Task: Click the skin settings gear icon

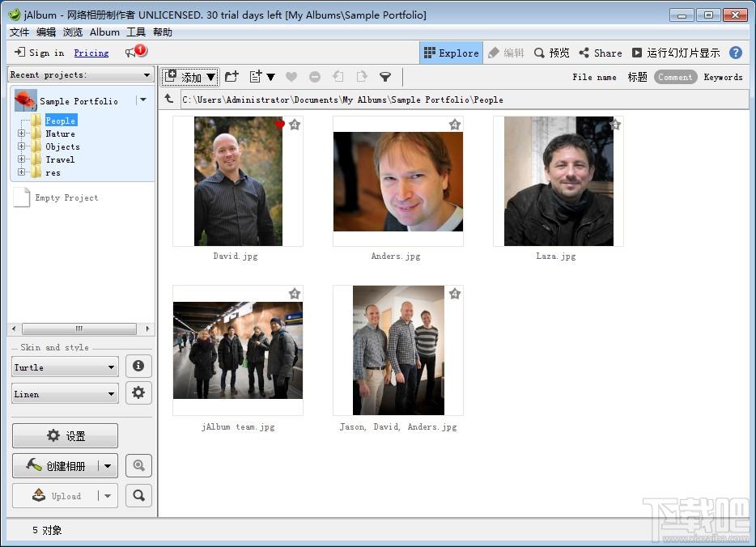Action: (138, 392)
